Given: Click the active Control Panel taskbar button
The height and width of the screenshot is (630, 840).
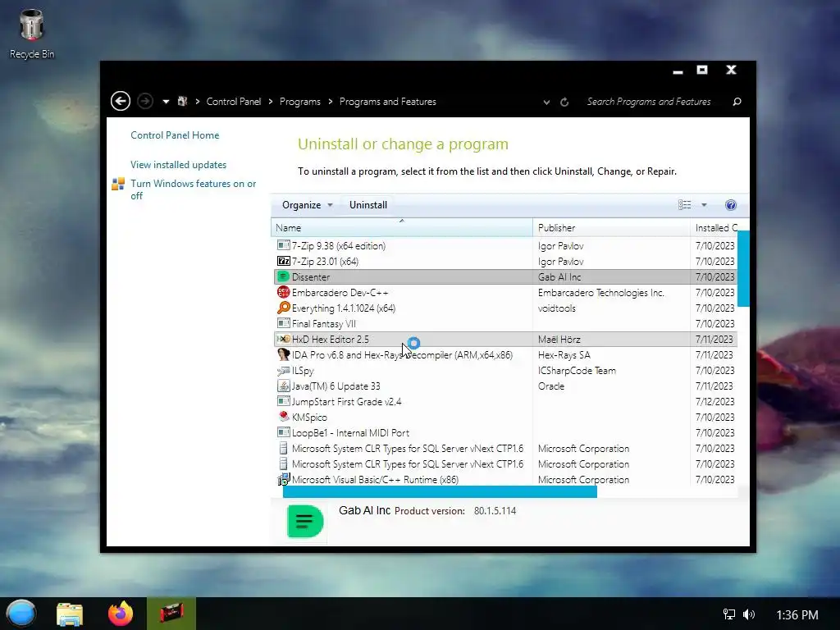Looking at the screenshot, I should (171, 614).
